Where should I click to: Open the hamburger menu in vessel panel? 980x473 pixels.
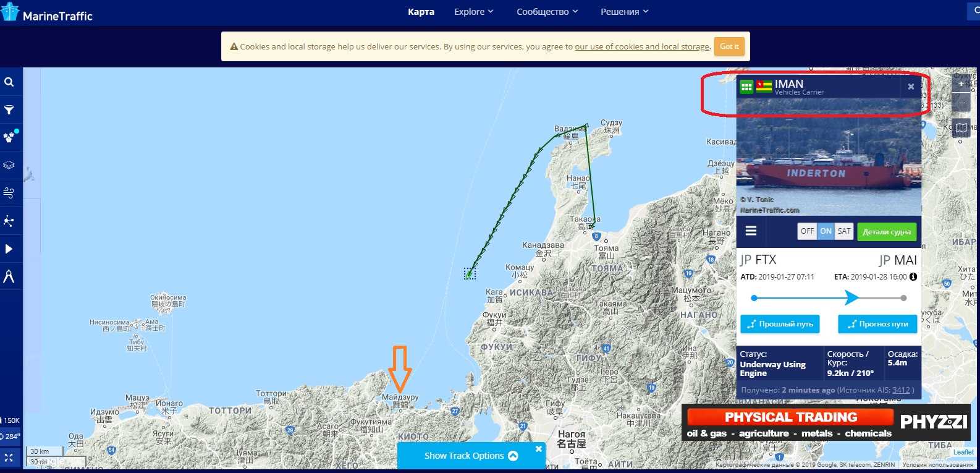click(751, 231)
